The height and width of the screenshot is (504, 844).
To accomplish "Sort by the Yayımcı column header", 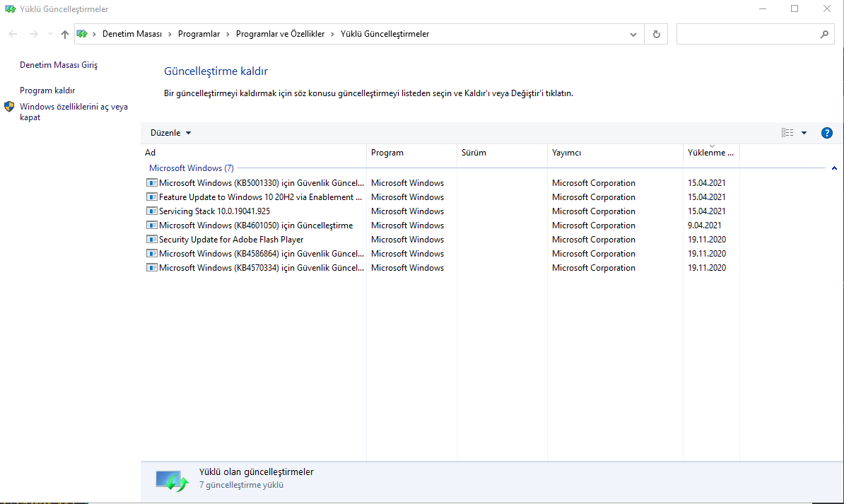I will (615, 153).
